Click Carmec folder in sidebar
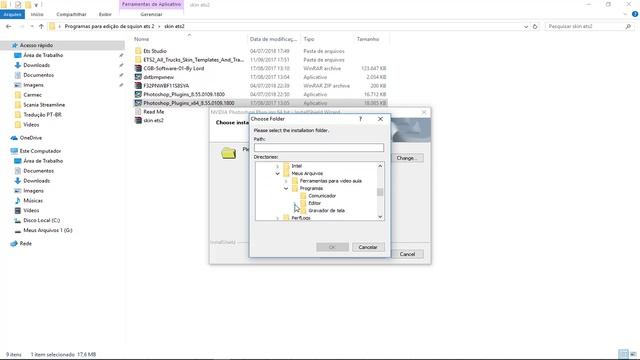Image resolution: width=640 pixels, height=360 pixels. pos(33,95)
